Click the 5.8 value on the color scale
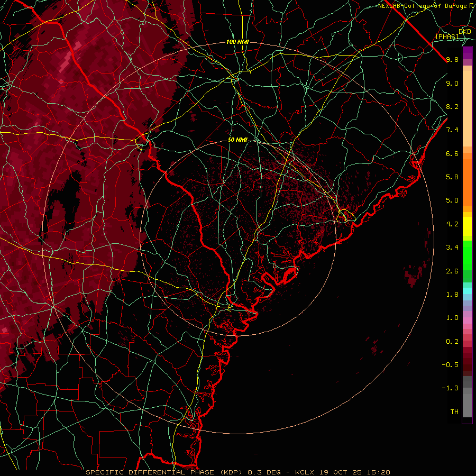The image size is (476, 476). (452, 177)
